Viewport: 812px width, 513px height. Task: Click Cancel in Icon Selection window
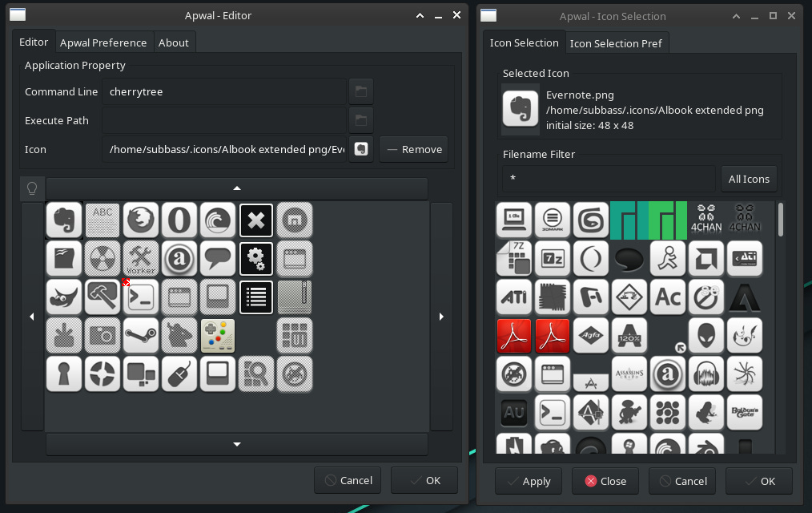coord(682,482)
